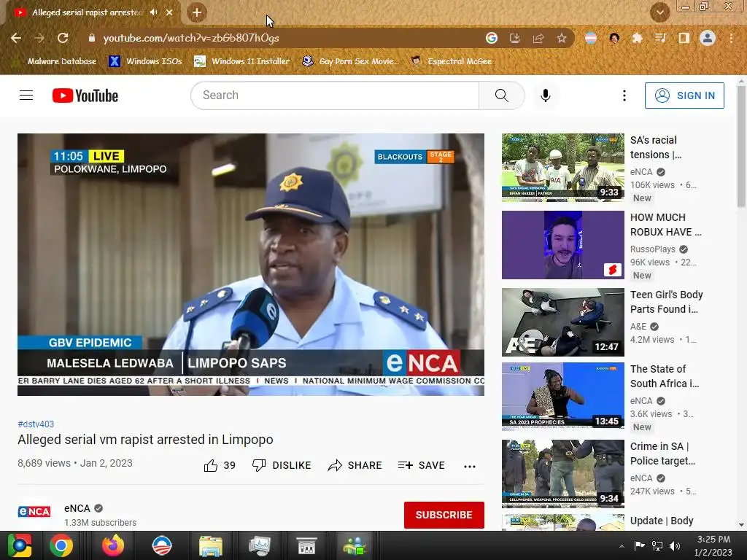Click the Google icon in address bar

point(492,38)
